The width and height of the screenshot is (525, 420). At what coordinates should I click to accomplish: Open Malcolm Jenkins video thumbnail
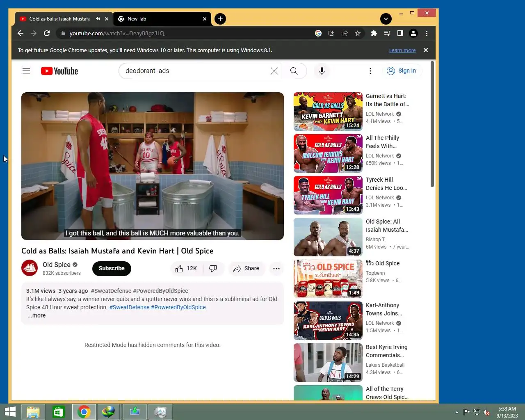pos(328,153)
